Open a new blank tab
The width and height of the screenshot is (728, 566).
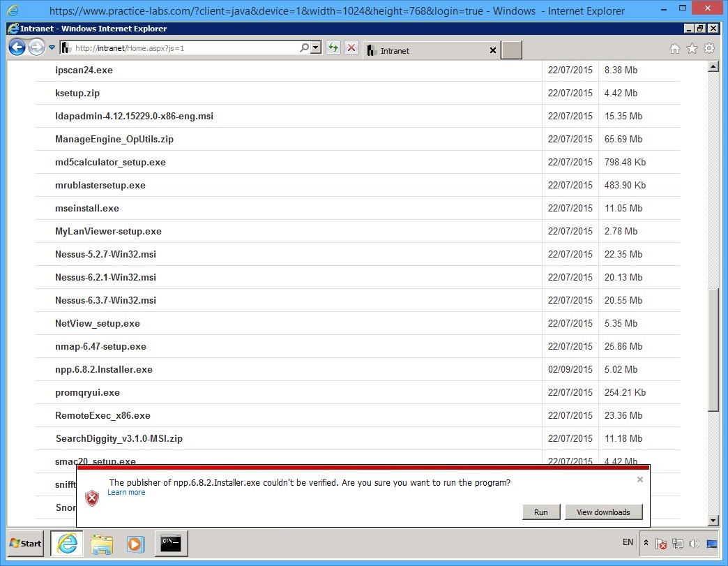tap(512, 50)
